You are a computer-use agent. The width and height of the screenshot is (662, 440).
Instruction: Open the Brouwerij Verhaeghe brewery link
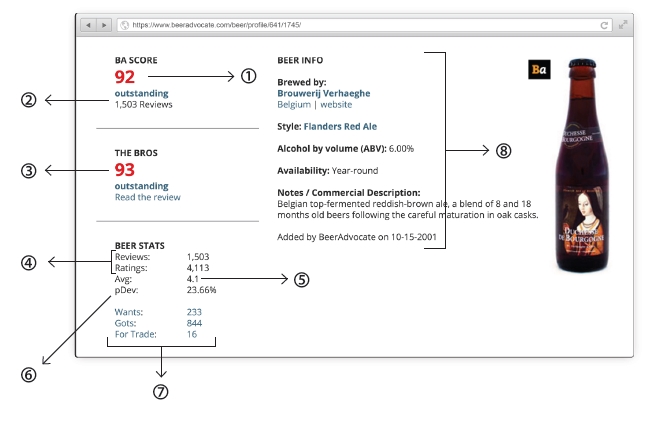point(324,93)
